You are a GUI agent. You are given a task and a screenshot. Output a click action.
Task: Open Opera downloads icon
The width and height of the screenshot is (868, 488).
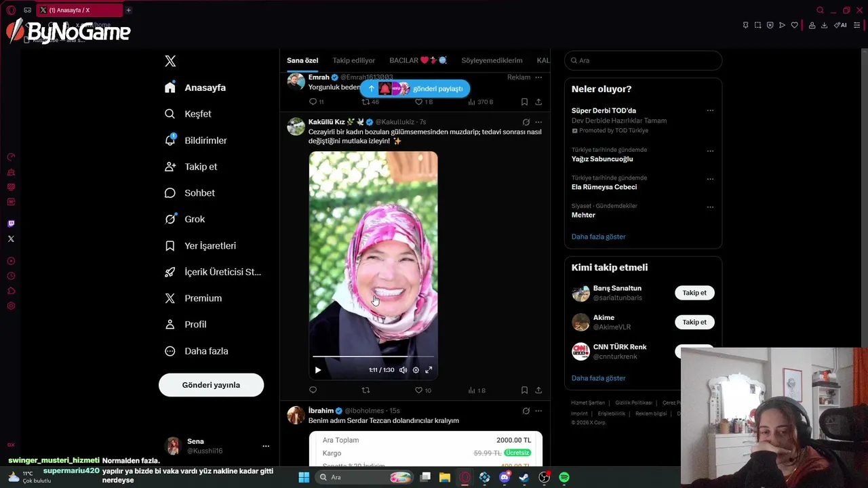coord(824,25)
